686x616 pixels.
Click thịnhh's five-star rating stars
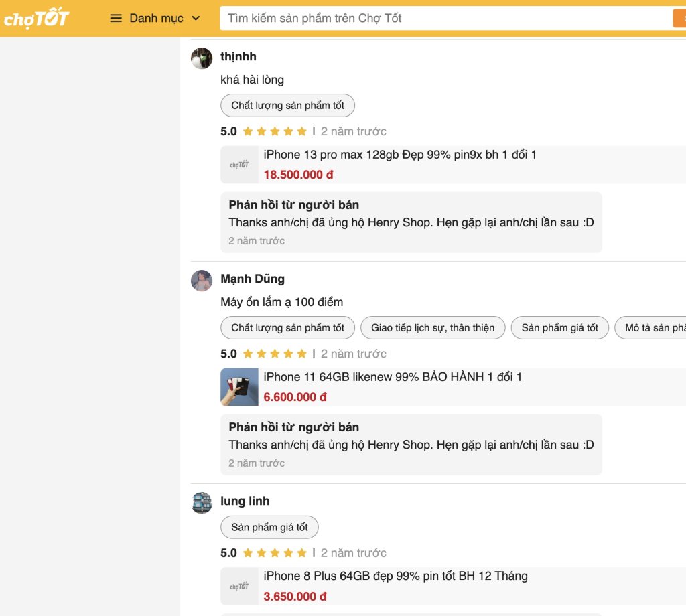pos(275,131)
